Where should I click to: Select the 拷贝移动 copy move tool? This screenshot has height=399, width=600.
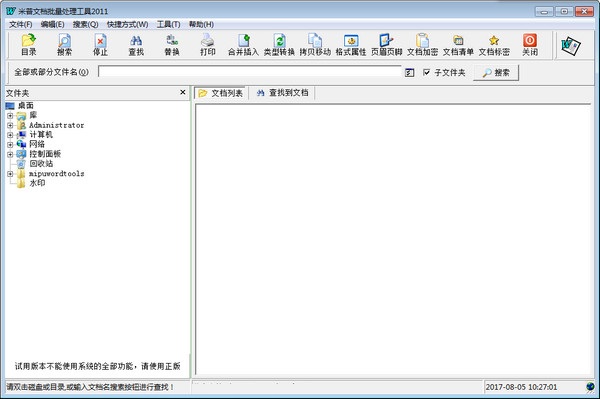(315, 45)
